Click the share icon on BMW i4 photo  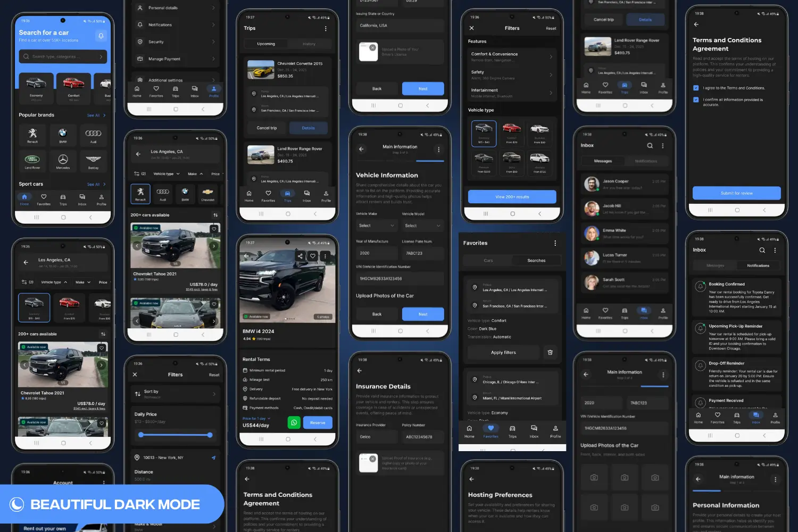300,256
